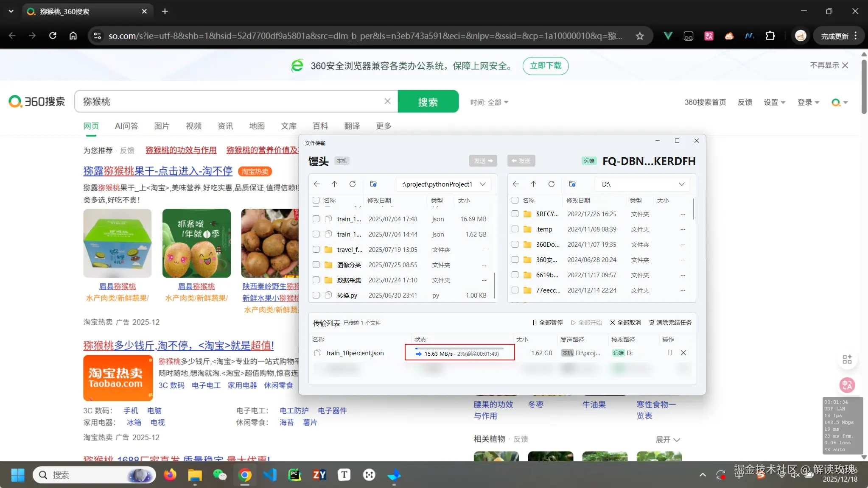Pause the train_10percent.json transfer
Image resolution: width=868 pixels, height=488 pixels.
670,353
